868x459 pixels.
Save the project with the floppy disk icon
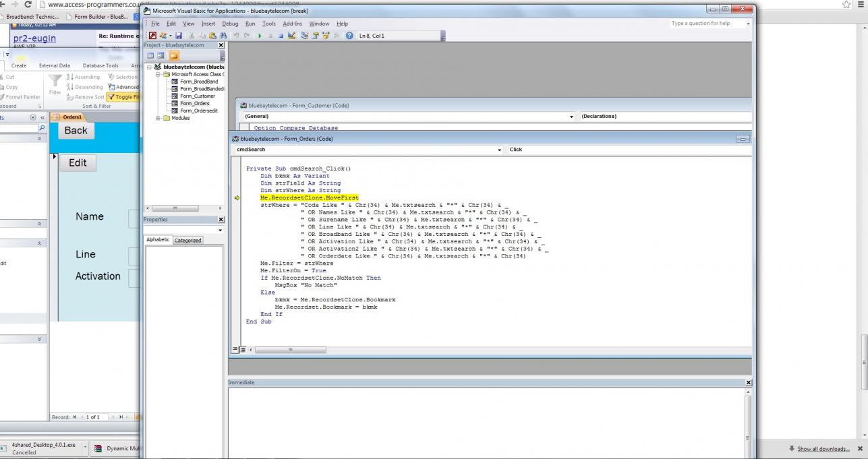tap(179, 36)
